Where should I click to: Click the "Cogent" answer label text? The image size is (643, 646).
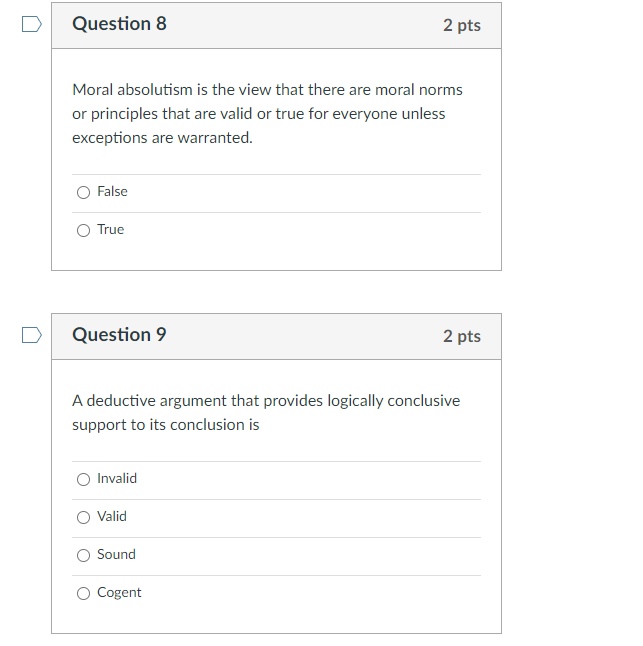(119, 593)
